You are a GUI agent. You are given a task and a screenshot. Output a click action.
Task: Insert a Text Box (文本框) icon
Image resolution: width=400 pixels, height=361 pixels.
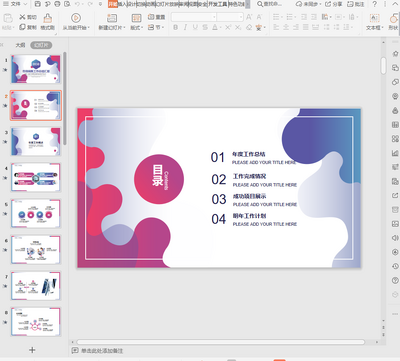[x=375, y=18]
